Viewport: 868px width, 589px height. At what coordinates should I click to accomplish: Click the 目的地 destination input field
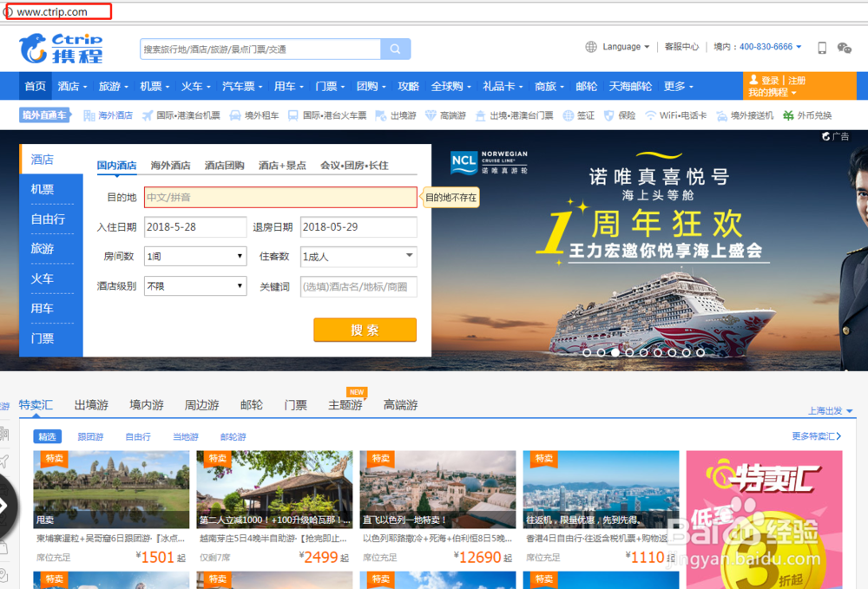coord(280,198)
